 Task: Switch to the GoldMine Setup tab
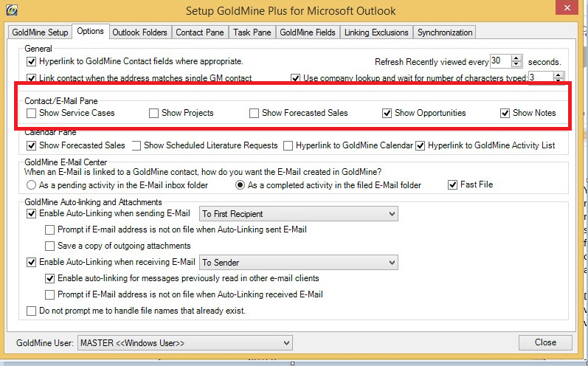pos(40,32)
